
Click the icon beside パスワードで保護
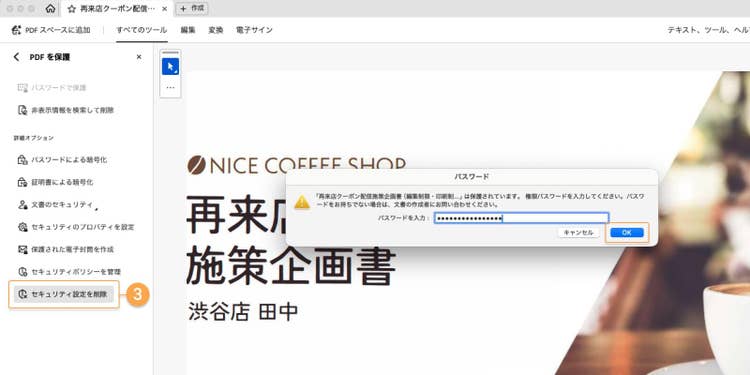[x=22, y=88]
